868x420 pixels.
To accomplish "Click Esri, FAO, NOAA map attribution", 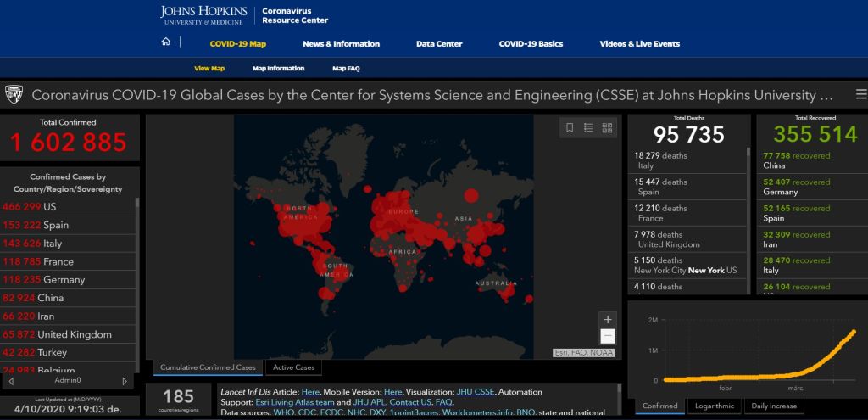I will pyautogui.click(x=583, y=353).
